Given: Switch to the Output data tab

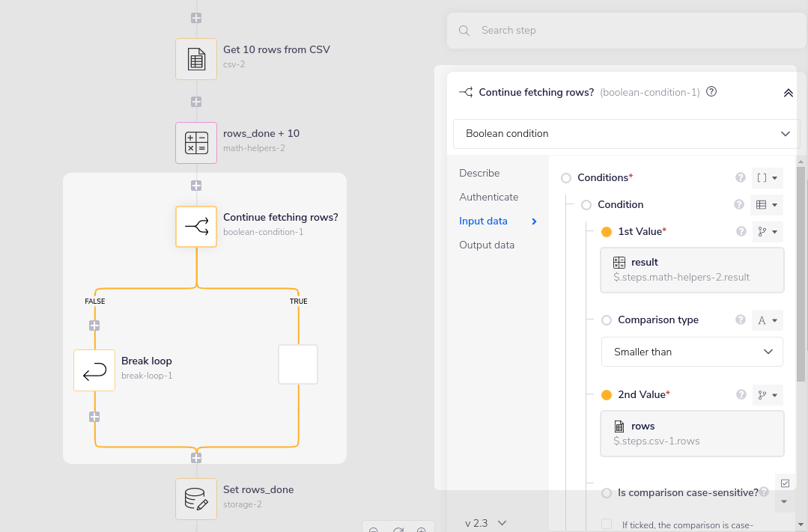Looking at the screenshot, I should pos(487,245).
